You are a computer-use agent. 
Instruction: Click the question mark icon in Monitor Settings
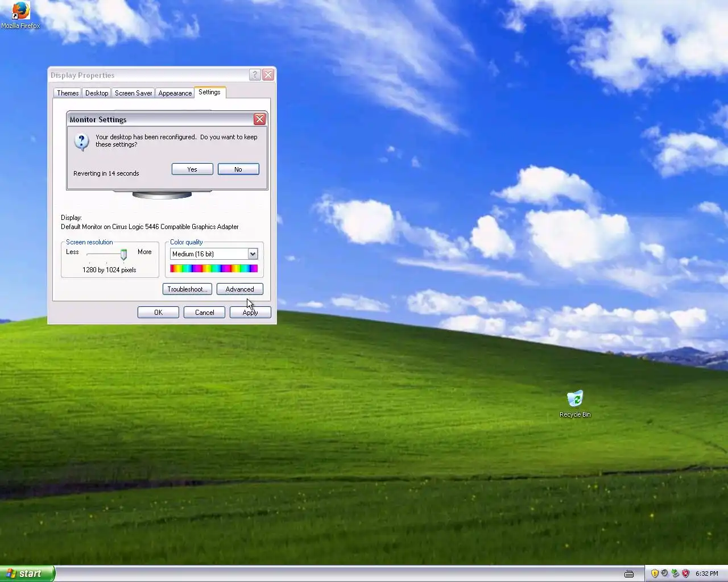coord(81,142)
